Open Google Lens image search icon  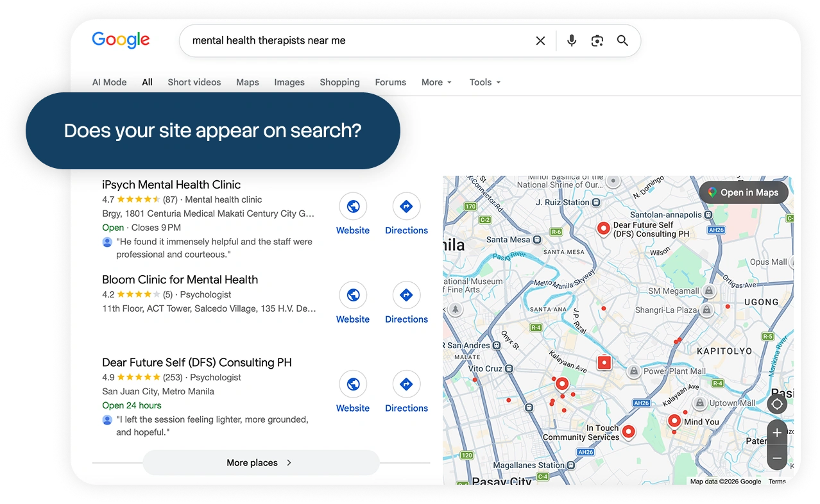(597, 41)
